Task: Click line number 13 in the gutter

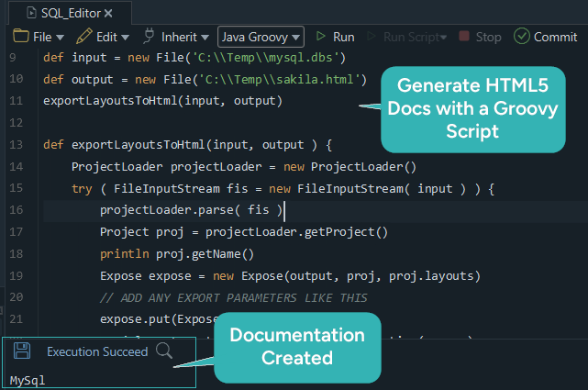Action: [17, 144]
